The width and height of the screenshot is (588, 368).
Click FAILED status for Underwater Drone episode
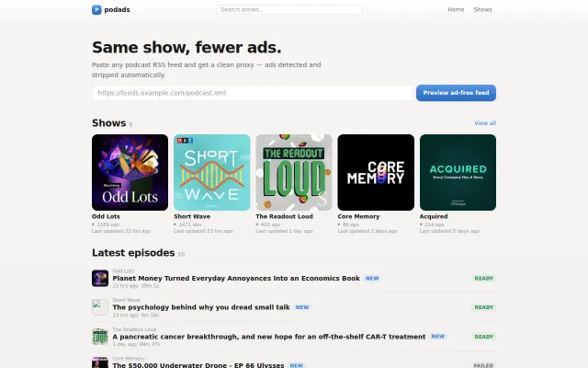pos(483,365)
